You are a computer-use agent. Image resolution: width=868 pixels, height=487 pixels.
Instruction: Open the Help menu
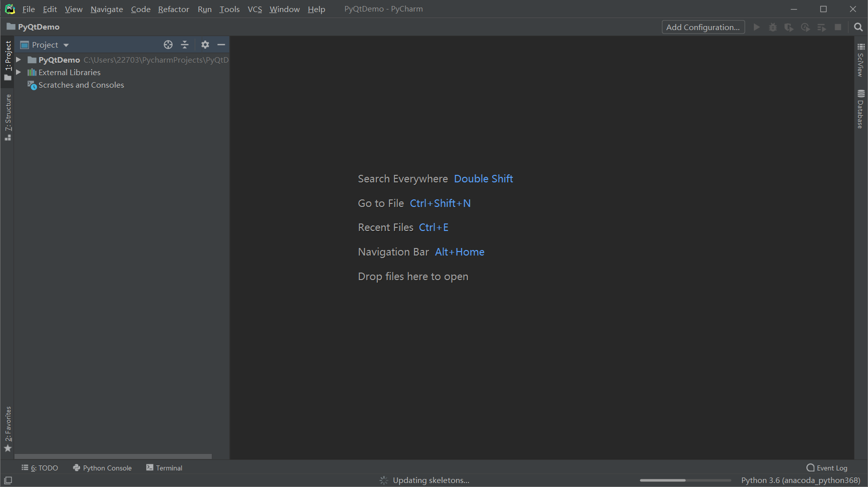(x=316, y=9)
